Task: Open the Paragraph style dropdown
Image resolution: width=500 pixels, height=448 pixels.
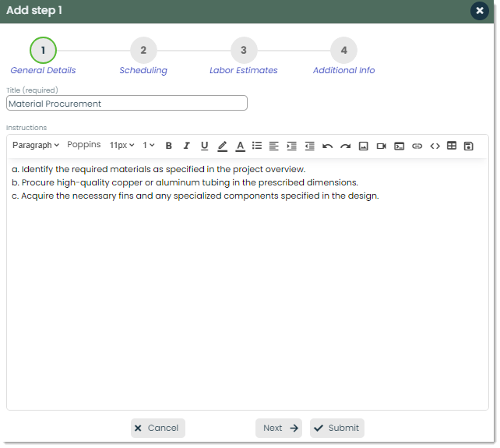Action: pyautogui.click(x=36, y=145)
